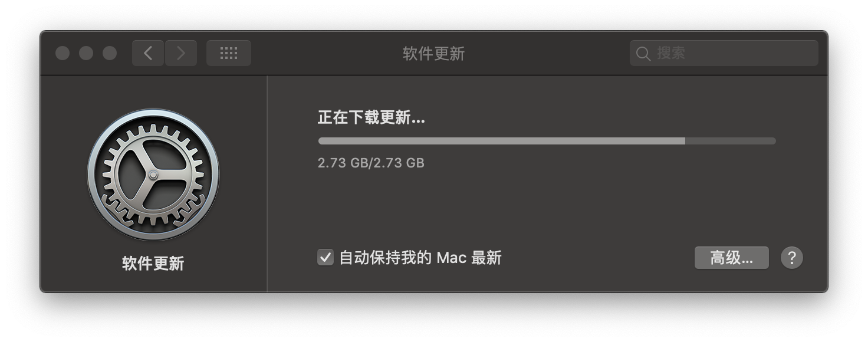
Task: Click the 自动保持我的 Mac 最新 label text
Action: [420, 258]
